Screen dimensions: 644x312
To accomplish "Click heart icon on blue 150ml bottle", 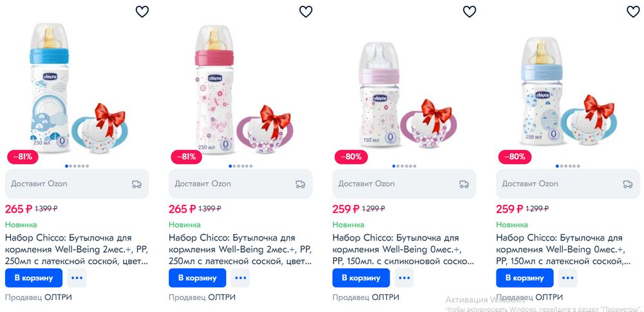I will pos(633,12).
